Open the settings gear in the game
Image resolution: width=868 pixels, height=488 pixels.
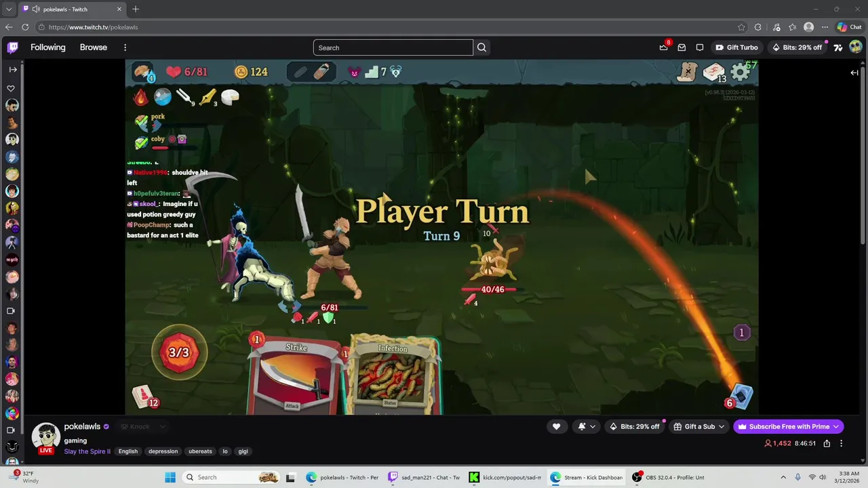click(x=740, y=72)
